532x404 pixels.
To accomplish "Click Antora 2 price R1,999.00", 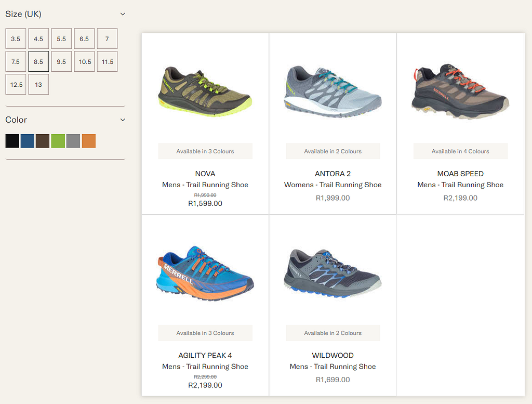I will tap(332, 198).
